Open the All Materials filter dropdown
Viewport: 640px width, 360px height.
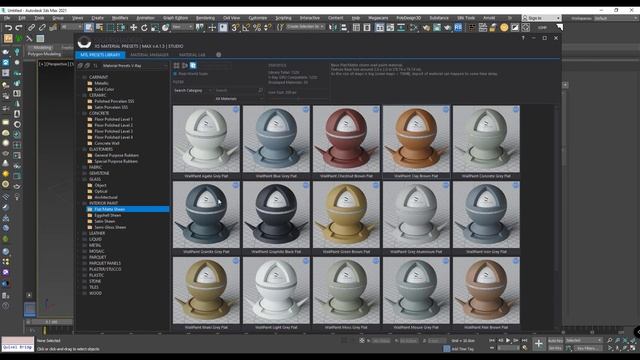(239, 99)
